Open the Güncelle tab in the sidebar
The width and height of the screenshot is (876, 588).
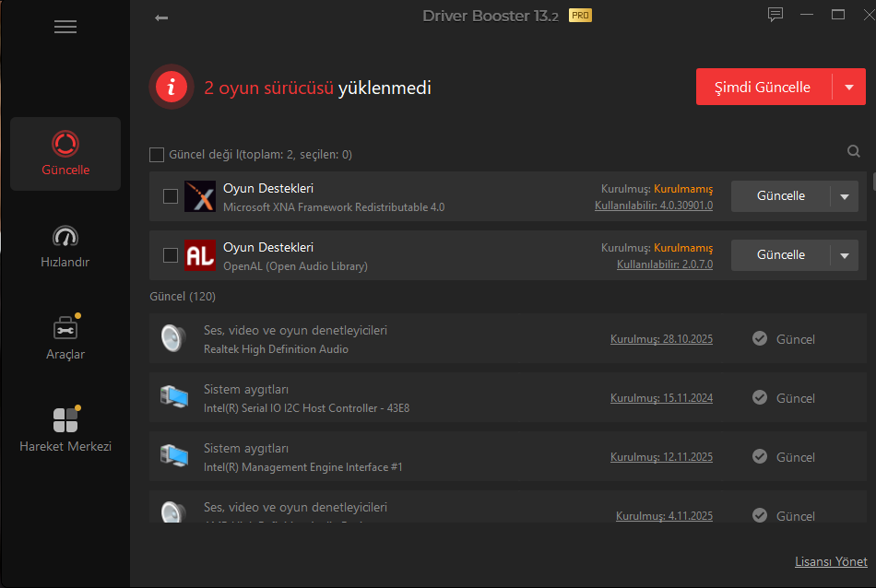65,154
